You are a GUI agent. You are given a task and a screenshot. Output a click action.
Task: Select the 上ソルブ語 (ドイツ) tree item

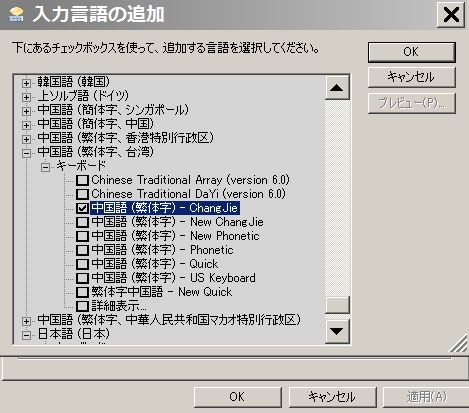click(83, 96)
